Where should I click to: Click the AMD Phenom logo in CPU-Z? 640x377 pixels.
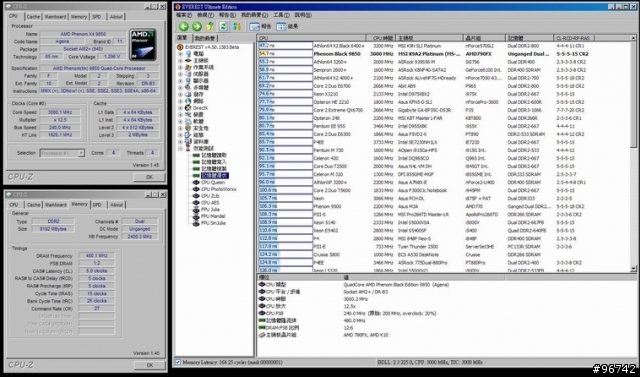click(143, 44)
